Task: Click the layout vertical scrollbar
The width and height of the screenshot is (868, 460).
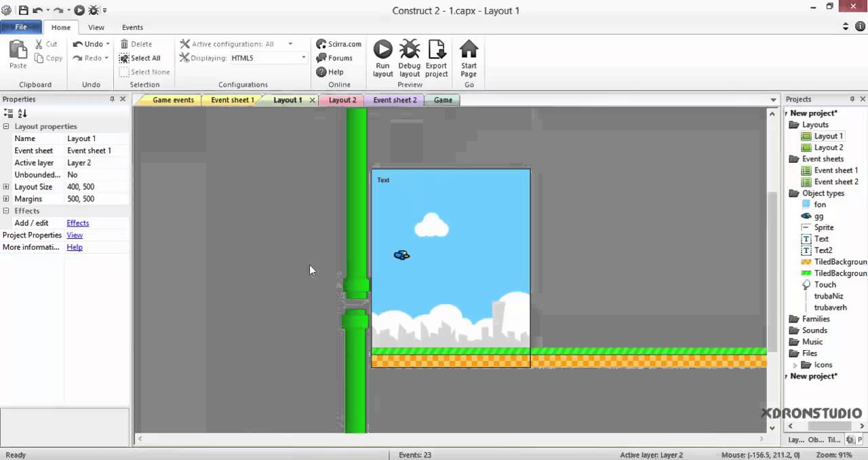Action: (x=772, y=271)
